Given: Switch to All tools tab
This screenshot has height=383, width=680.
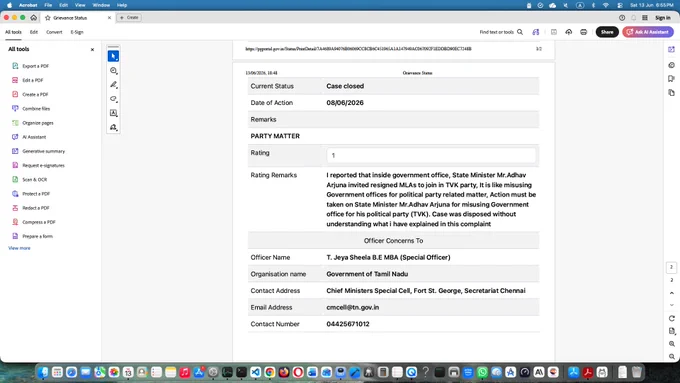Looking at the screenshot, I should point(13,32).
